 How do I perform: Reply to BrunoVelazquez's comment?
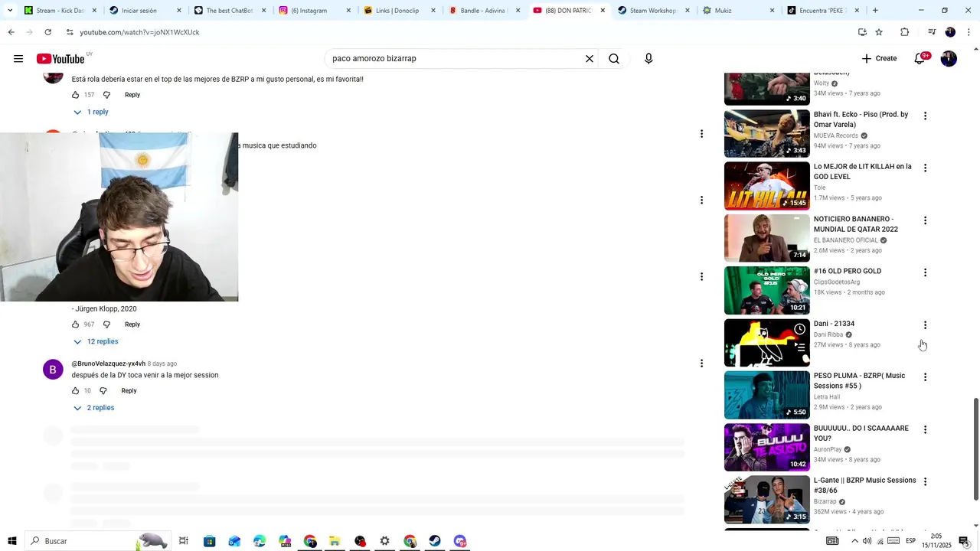(129, 391)
